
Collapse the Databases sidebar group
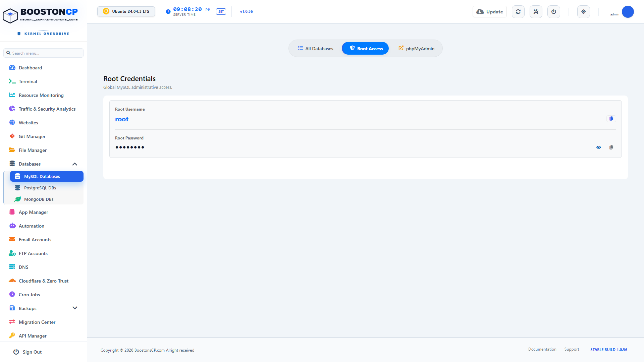point(44,164)
